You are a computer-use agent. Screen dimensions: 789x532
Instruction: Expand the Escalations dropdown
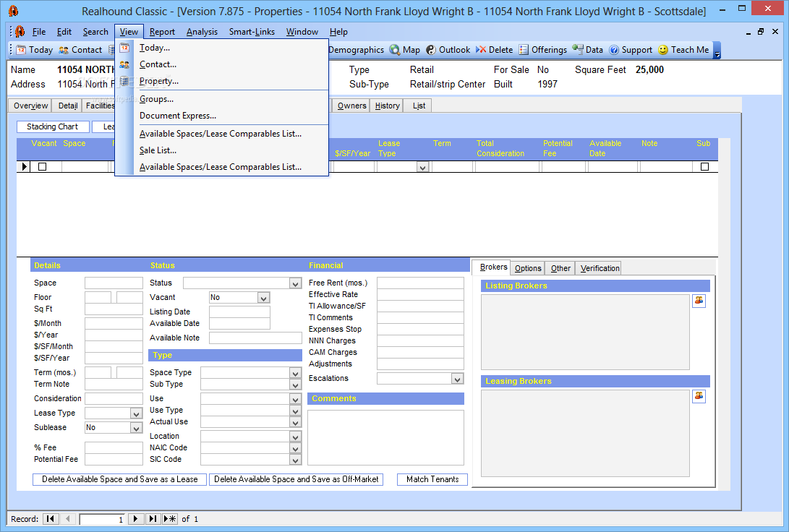[457, 379]
